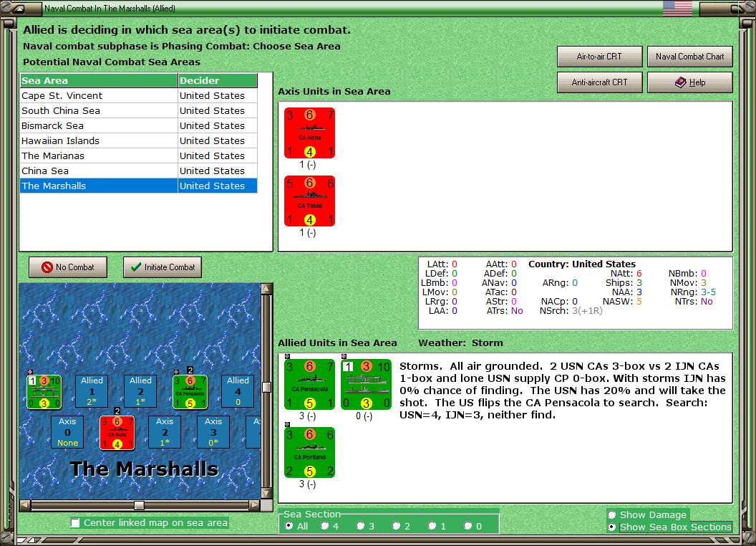The image size is (756, 546).
Task: Select Sea Section 1 radio button
Action: tap(432, 526)
